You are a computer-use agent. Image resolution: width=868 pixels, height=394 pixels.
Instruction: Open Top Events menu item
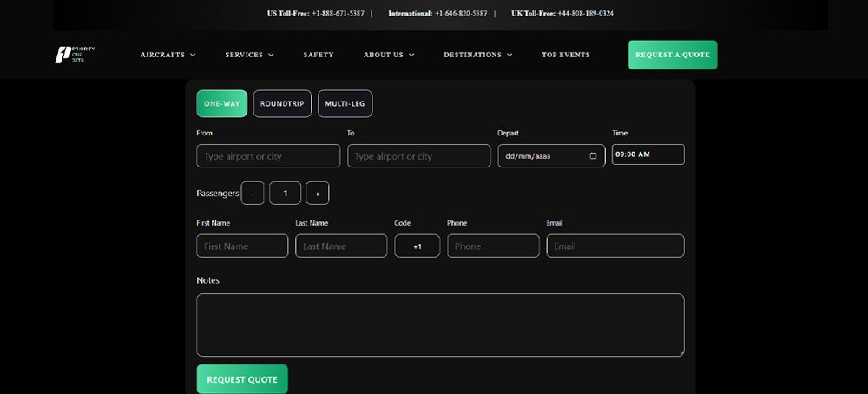click(x=566, y=55)
